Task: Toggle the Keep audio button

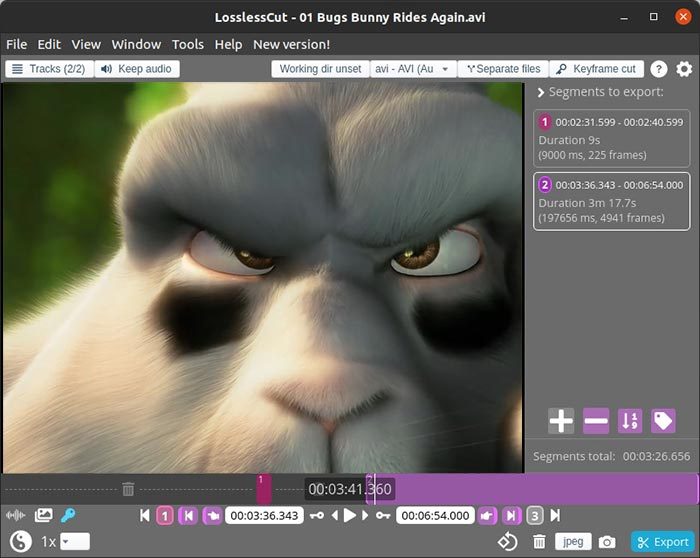Action: pyautogui.click(x=138, y=69)
